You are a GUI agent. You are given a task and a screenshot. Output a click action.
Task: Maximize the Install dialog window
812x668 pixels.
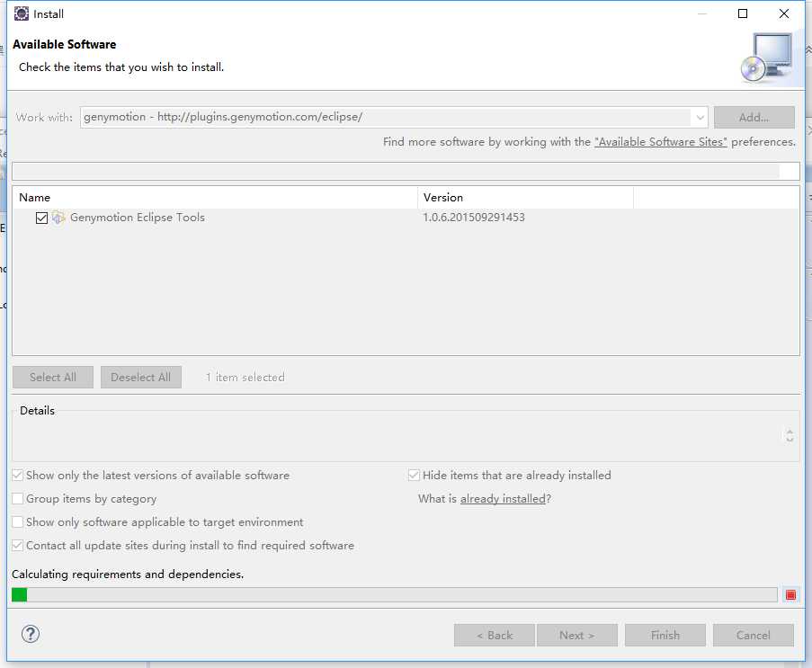click(743, 14)
